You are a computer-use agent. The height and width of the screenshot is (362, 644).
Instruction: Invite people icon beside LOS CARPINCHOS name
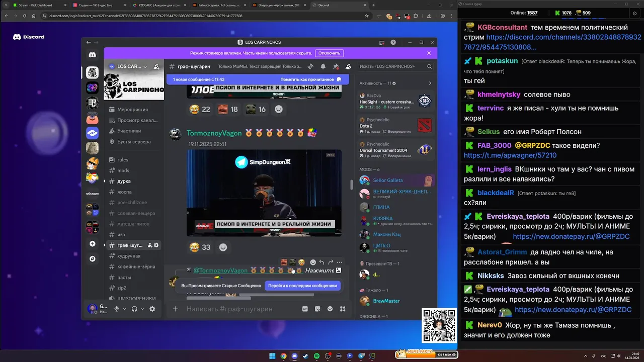pyautogui.click(x=156, y=66)
